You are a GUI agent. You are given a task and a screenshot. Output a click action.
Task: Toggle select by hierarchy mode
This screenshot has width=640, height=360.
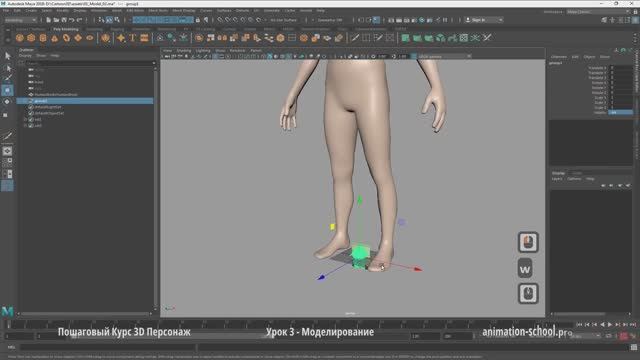click(101, 20)
